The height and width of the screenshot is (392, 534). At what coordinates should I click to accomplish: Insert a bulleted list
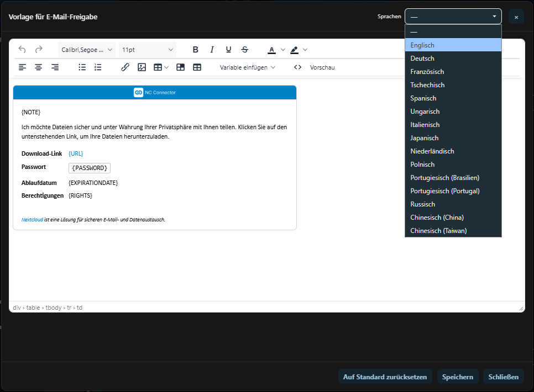click(x=82, y=67)
